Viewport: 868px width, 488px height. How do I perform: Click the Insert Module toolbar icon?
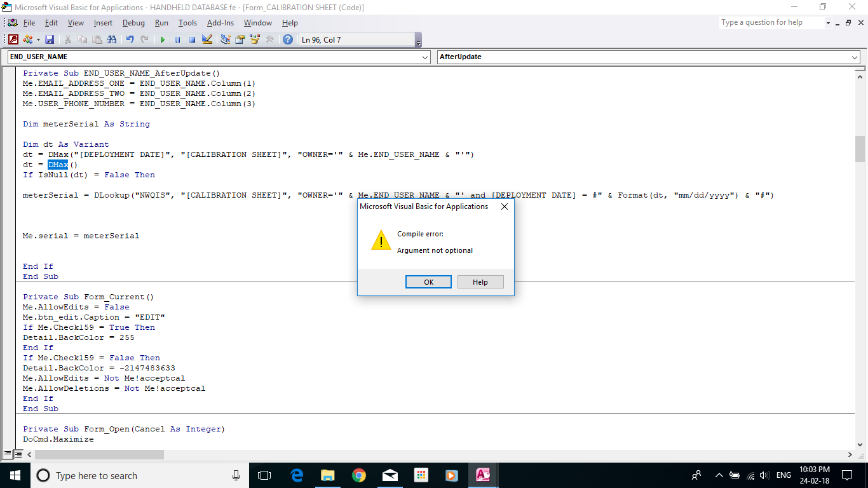(x=27, y=39)
